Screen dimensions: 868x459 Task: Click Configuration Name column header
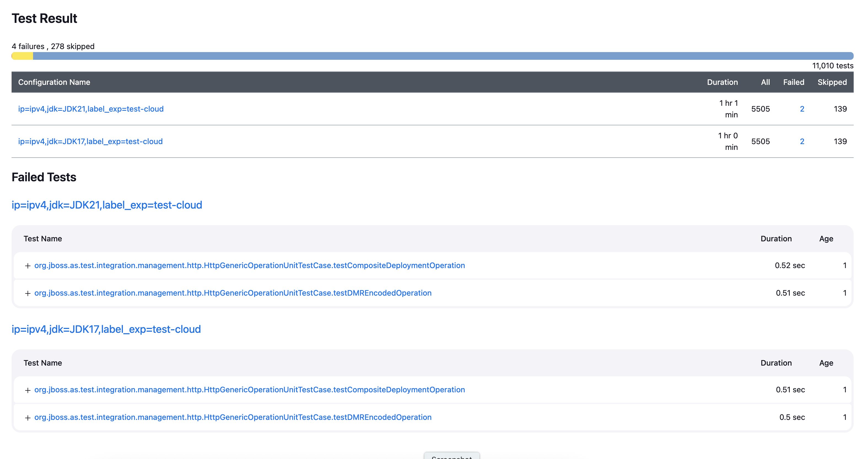coord(54,82)
